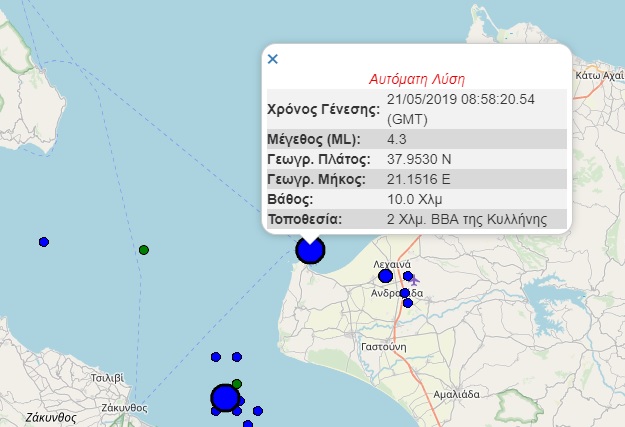Viewport: 625px width, 427px height.
Task: Click the green marker beside the large southern marker
Action: coord(237,383)
